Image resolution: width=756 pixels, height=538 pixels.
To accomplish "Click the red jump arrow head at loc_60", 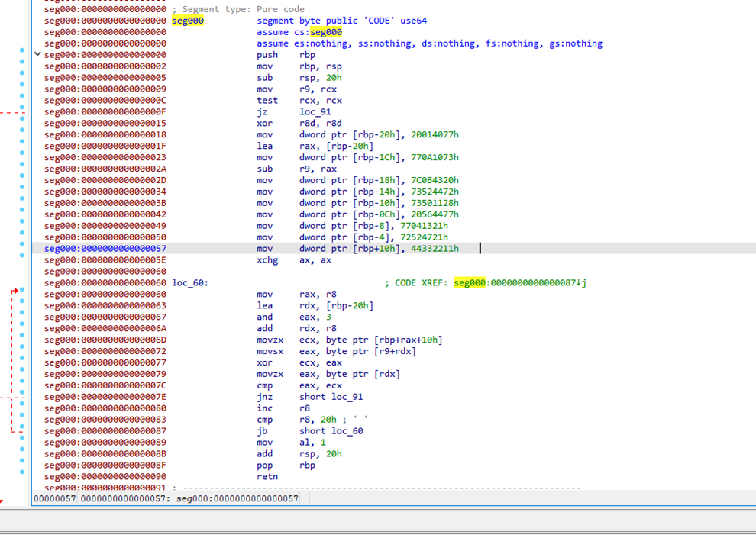I will pyautogui.click(x=15, y=291).
